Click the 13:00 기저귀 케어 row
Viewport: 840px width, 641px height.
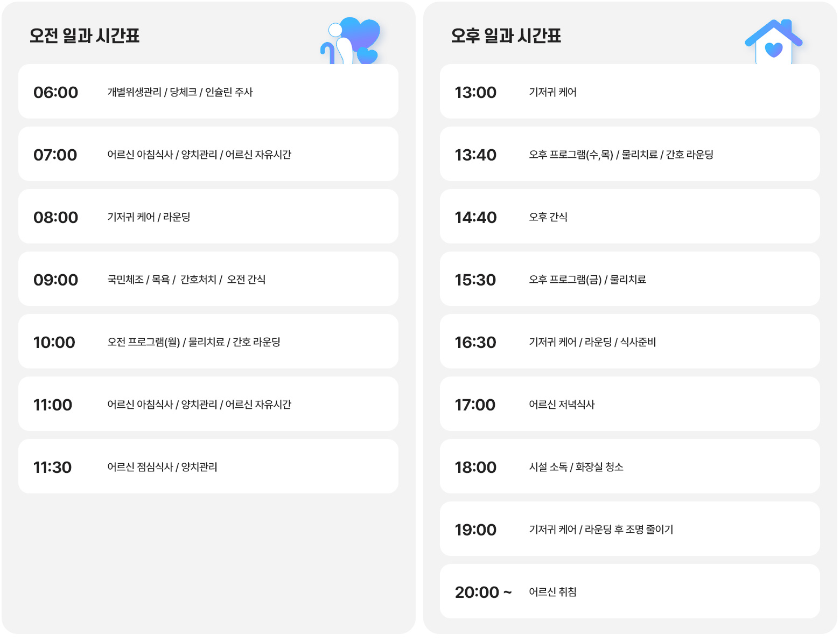629,92
